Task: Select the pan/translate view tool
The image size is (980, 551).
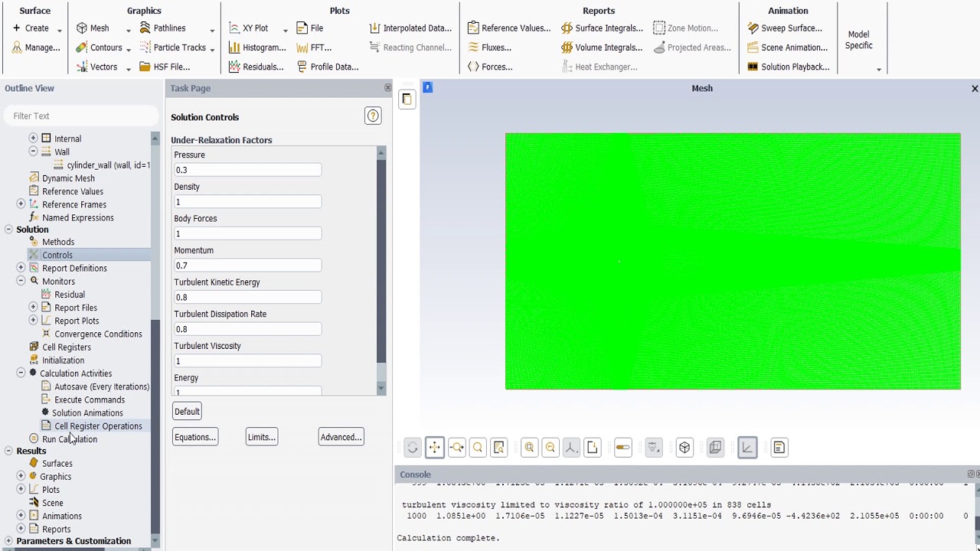Action: coord(434,448)
